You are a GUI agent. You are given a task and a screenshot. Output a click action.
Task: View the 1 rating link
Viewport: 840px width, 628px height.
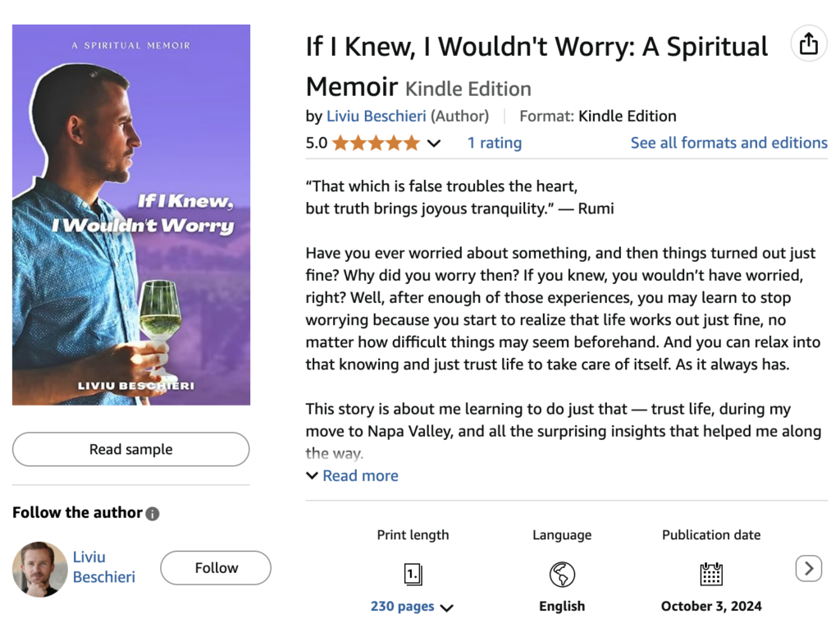click(494, 143)
